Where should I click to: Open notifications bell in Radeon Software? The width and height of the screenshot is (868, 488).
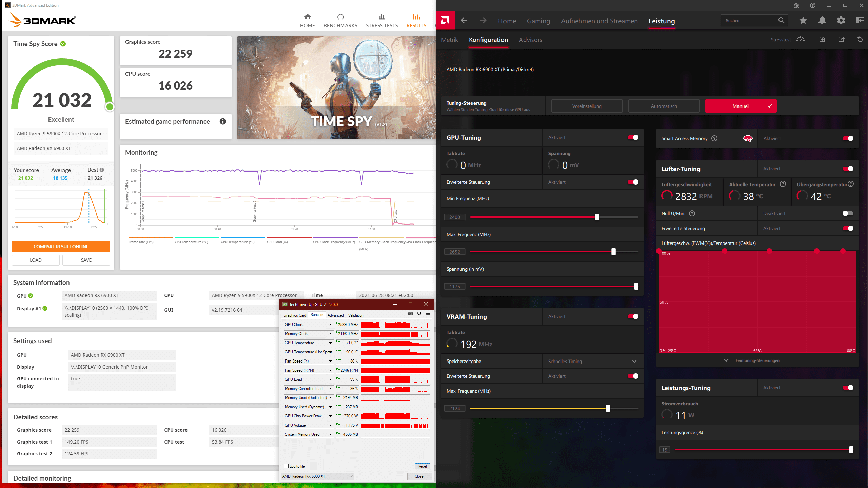tap(822, 21)
